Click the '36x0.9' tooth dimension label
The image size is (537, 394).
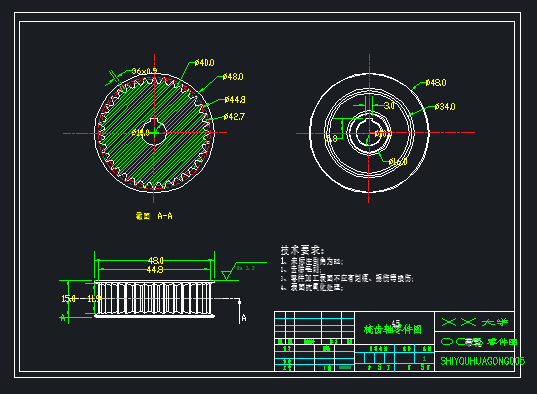click(145, 71)
